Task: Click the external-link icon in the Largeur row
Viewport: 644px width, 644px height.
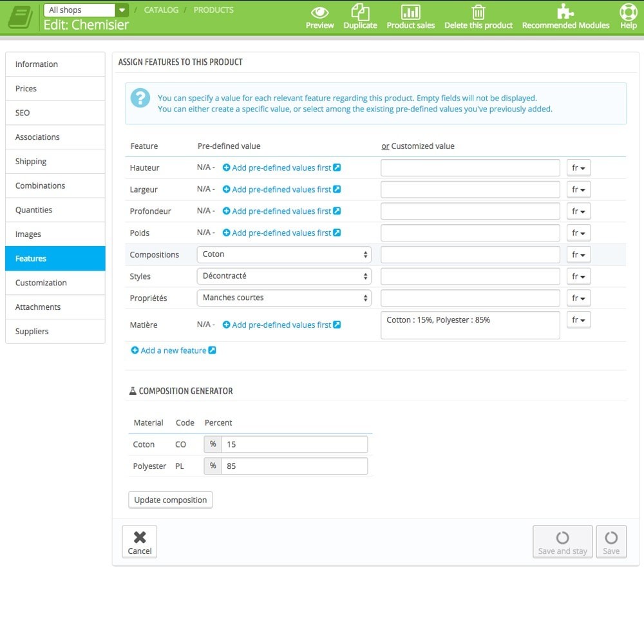Action: 337,189
